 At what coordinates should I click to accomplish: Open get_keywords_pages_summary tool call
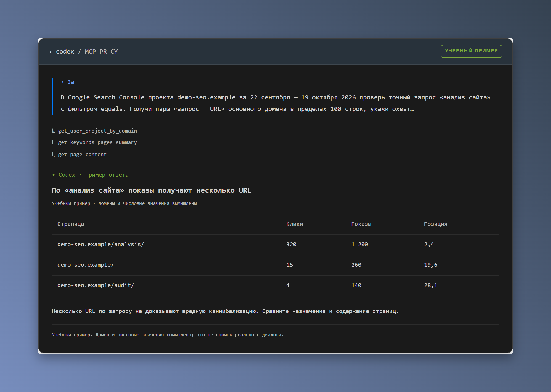point(97,142)
